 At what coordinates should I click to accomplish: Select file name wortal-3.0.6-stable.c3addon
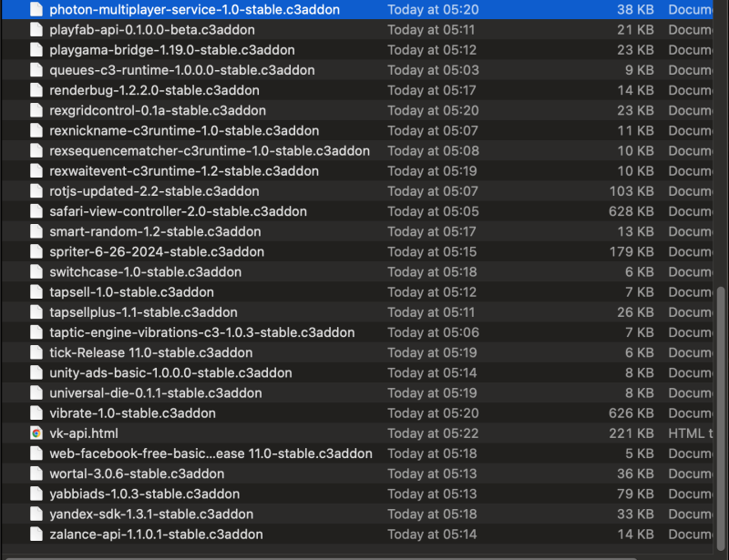[137, 473]
